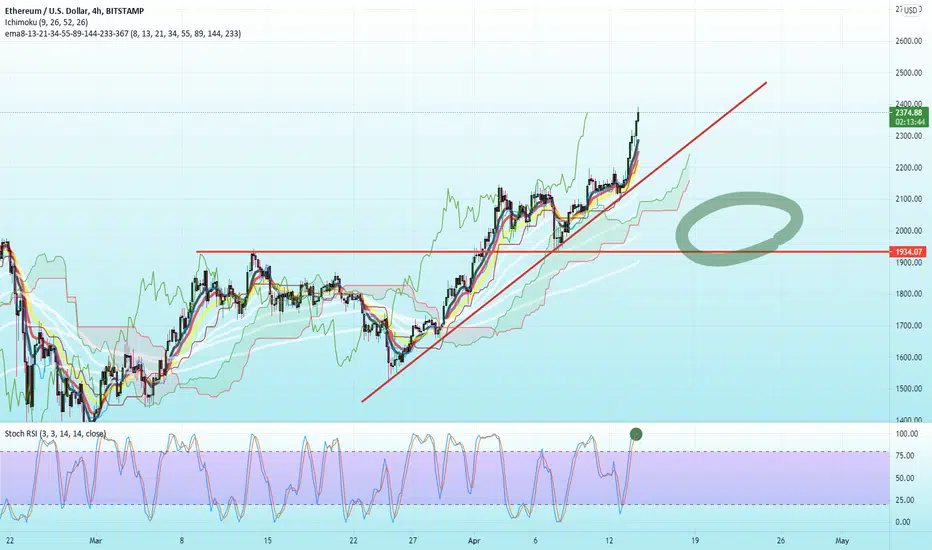
Task: Click the 1600.00 price axis label
Action: tap(909, 357)
